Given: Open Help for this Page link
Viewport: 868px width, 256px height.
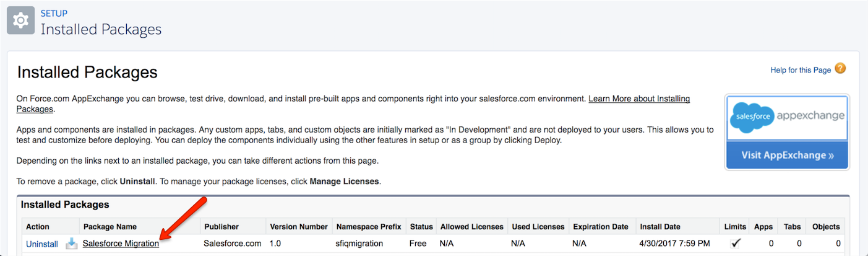Looking at the screenshot, I should (x=801, y=70).
